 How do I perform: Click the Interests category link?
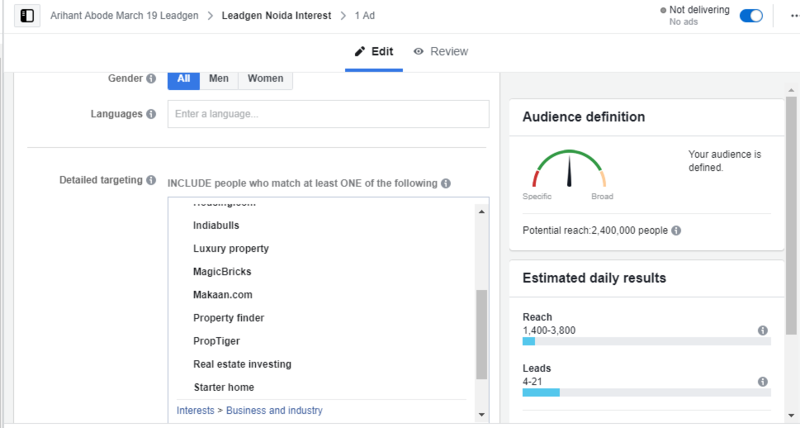tap(195, 411)
